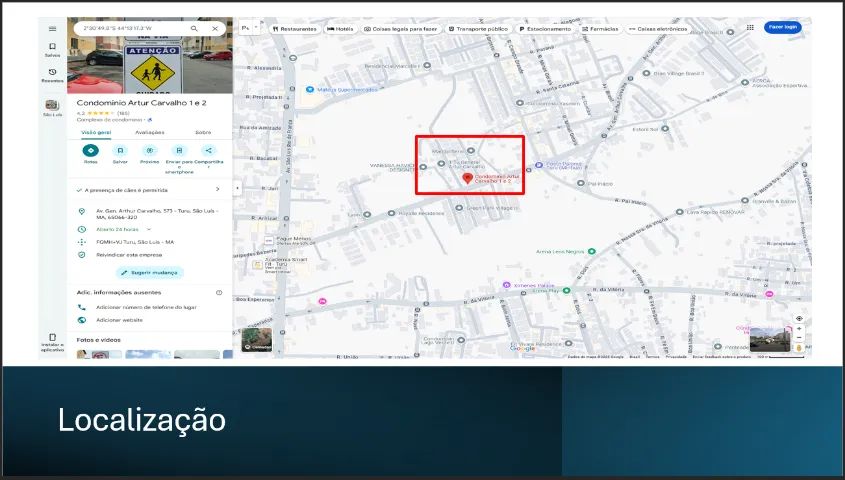The image size is (845, 480).
Task: Open Recentes history icon
Action: pos(52,73)
